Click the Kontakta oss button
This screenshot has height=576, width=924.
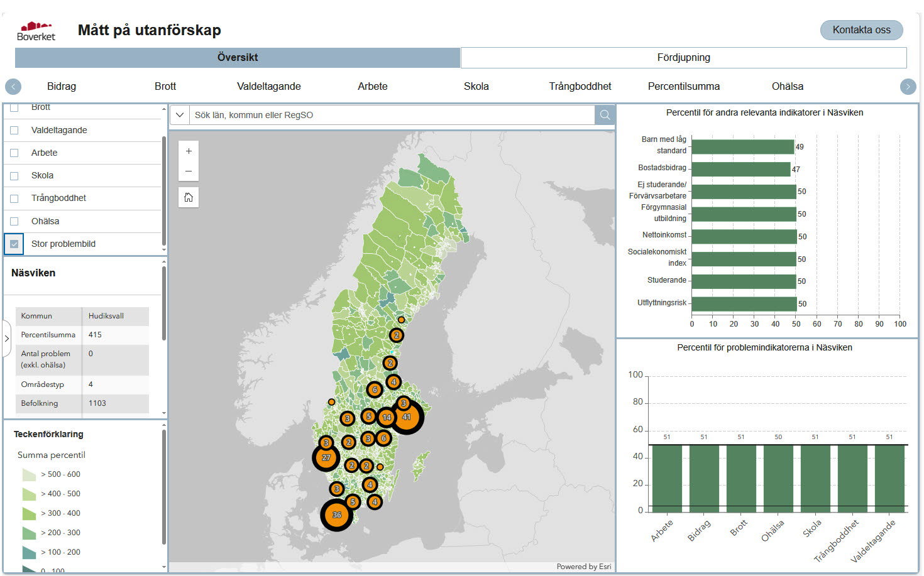pos(861,30)
